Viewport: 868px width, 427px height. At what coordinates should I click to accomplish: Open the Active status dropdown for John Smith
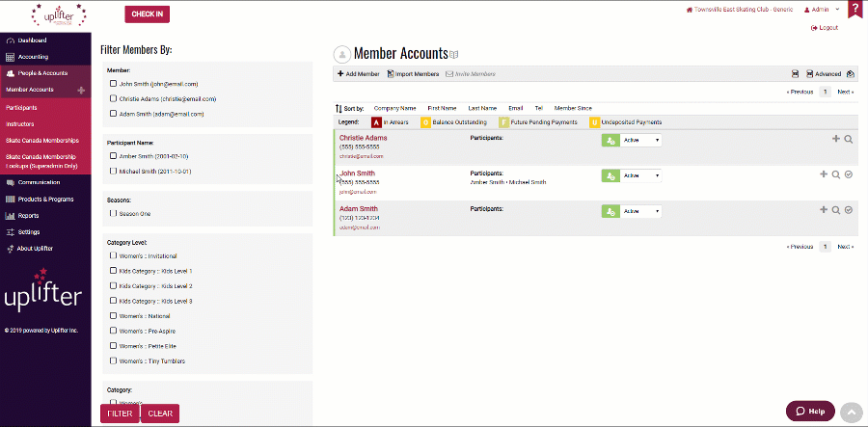(641, 175)
